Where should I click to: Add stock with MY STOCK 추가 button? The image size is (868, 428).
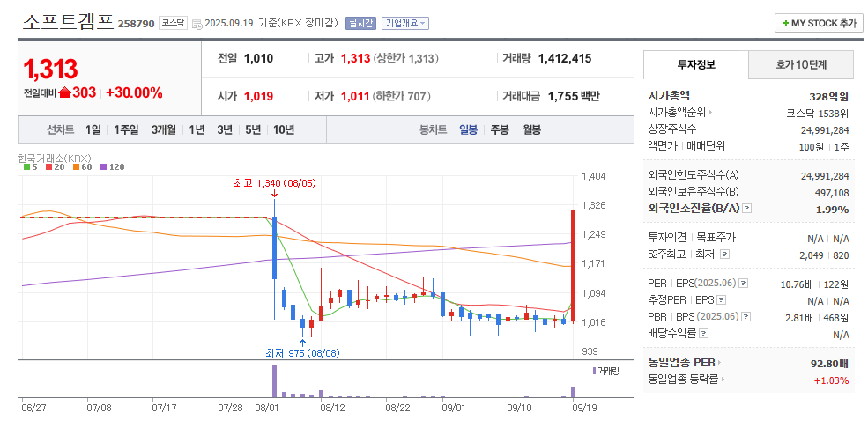click(819, 23)
